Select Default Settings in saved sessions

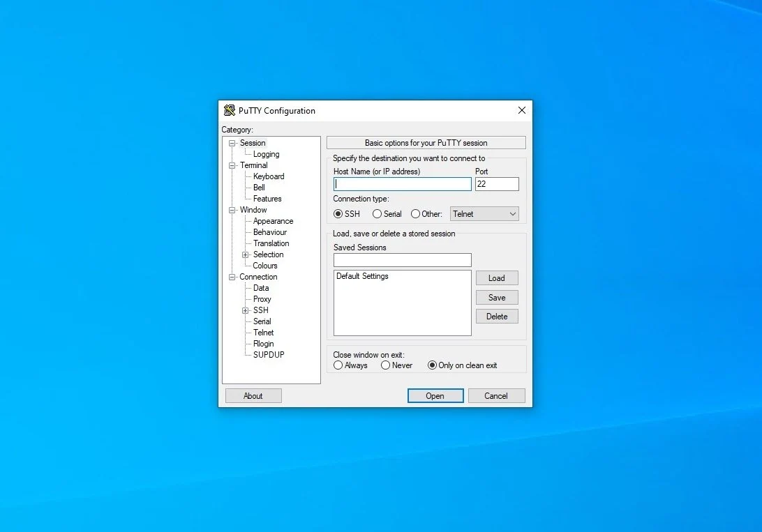point(363,276)
